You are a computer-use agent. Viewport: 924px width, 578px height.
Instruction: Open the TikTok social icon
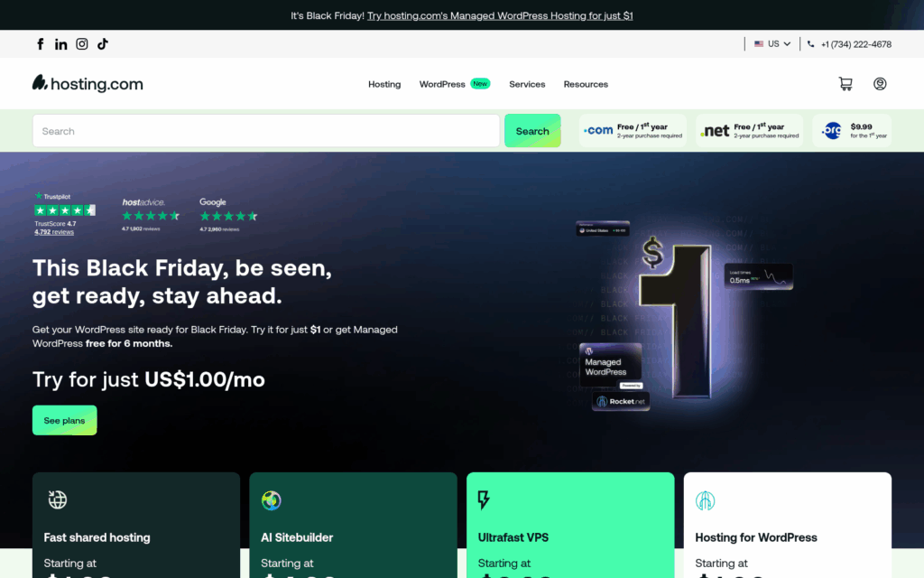coord(103,44)
